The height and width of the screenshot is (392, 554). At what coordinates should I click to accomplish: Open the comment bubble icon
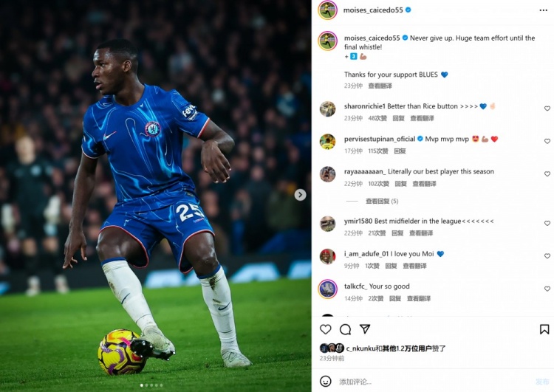click(345, 329)
